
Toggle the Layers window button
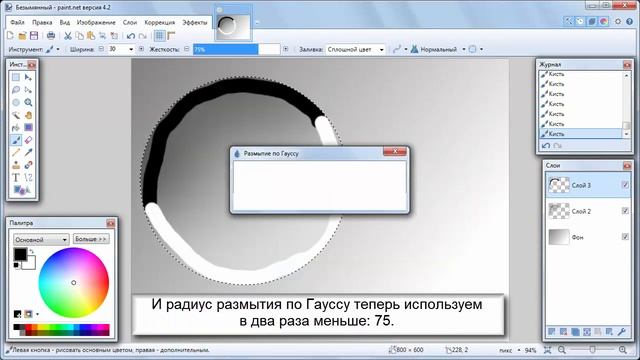(x=592, y=21)
